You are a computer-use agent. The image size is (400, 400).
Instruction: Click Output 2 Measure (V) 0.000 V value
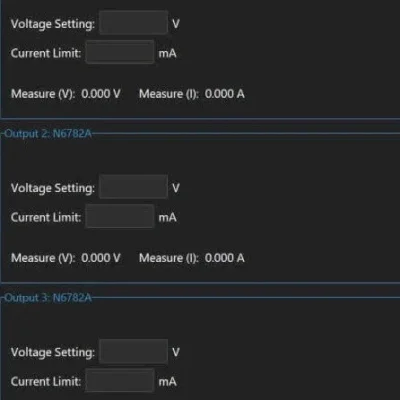coord(101,258)
